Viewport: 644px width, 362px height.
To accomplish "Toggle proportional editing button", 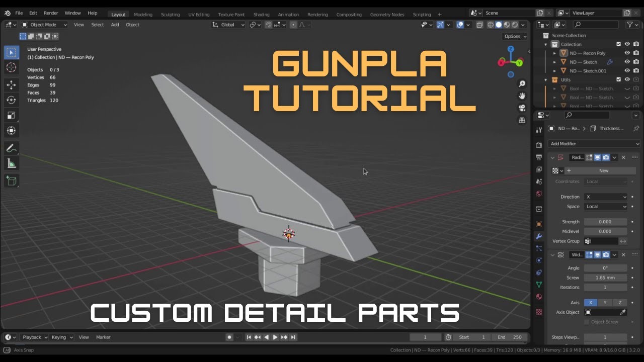I will coord(293,25).
